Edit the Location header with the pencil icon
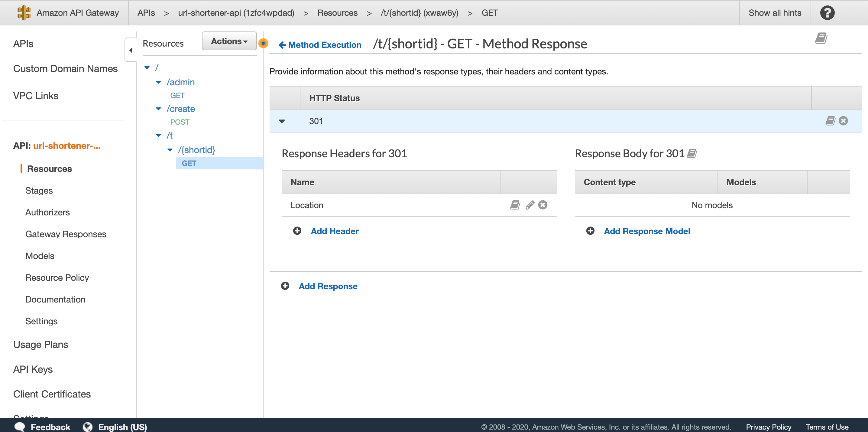This screenshot has width=868, height=432. coord(530,205)
